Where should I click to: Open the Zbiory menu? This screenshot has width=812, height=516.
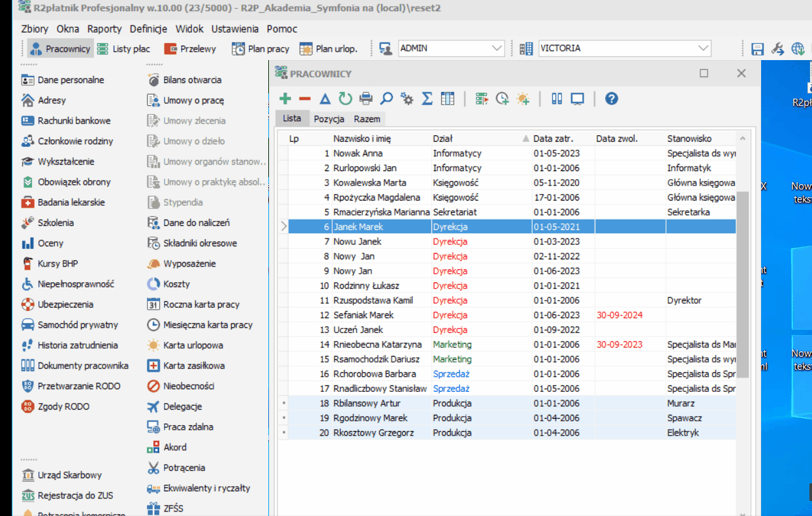pos(35,29)
